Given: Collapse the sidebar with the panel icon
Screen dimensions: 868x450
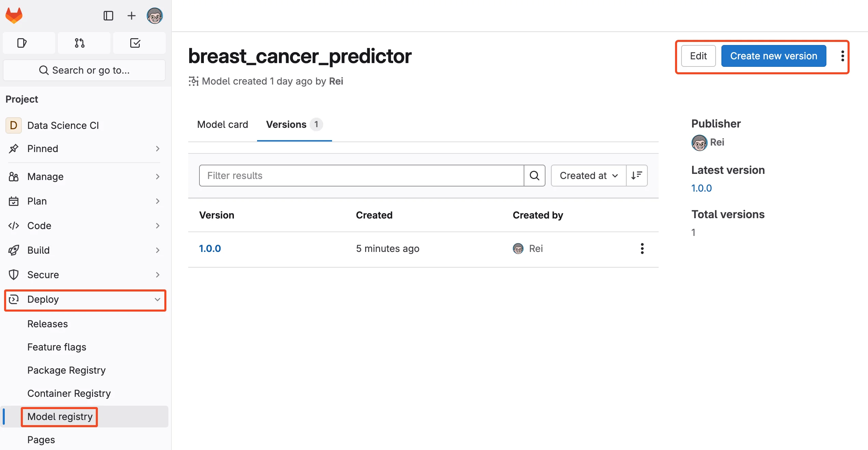Looking at the screenshot, I should [x=108, y=16].
